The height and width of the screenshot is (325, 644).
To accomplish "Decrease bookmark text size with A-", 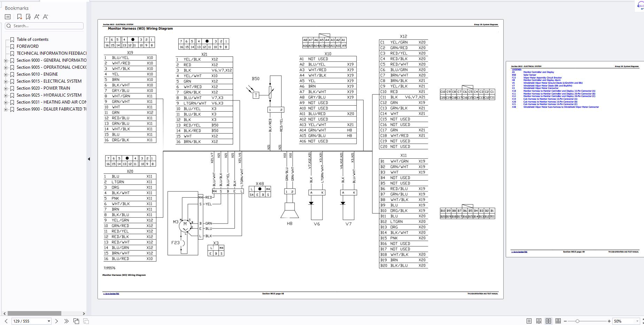I will (45, 17).
